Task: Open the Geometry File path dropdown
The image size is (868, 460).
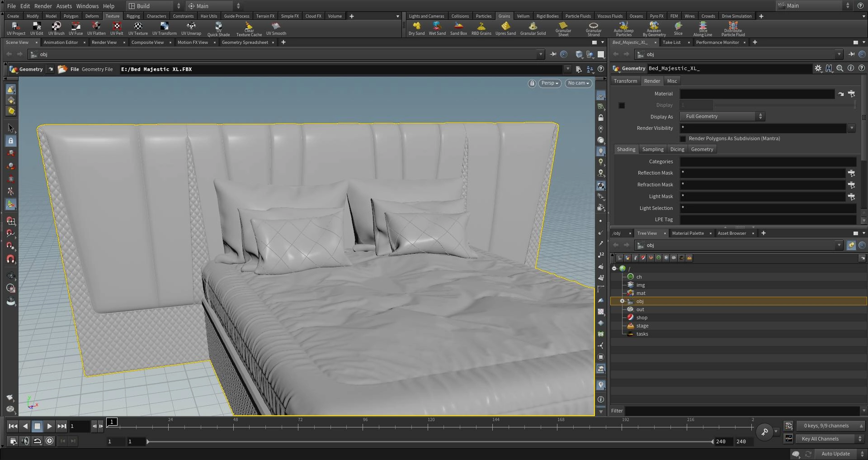Action: (568, 69)
